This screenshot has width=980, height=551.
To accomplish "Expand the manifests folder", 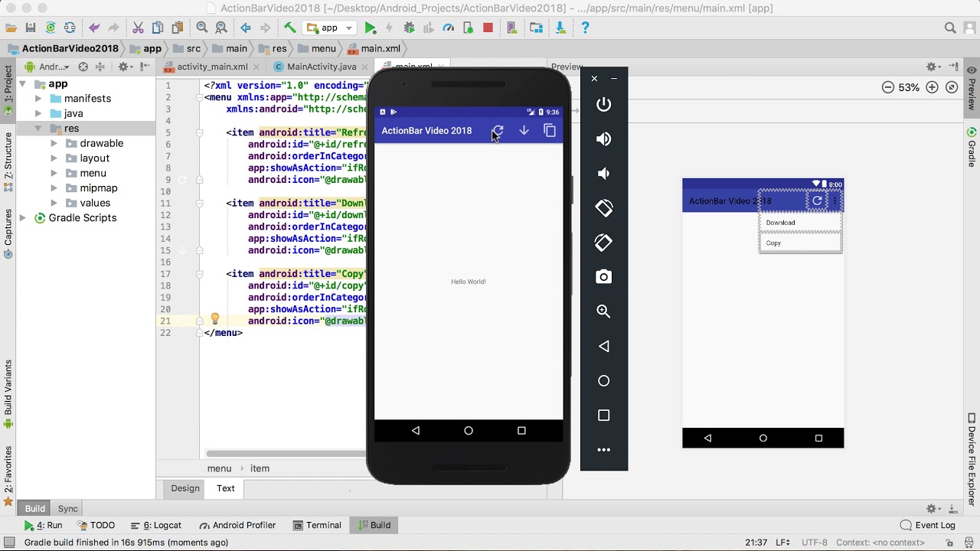I will [38, 99].
